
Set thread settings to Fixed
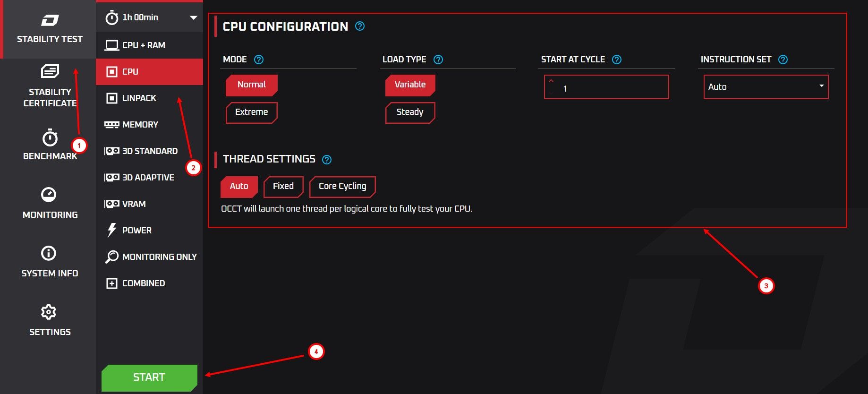[283, 187]
